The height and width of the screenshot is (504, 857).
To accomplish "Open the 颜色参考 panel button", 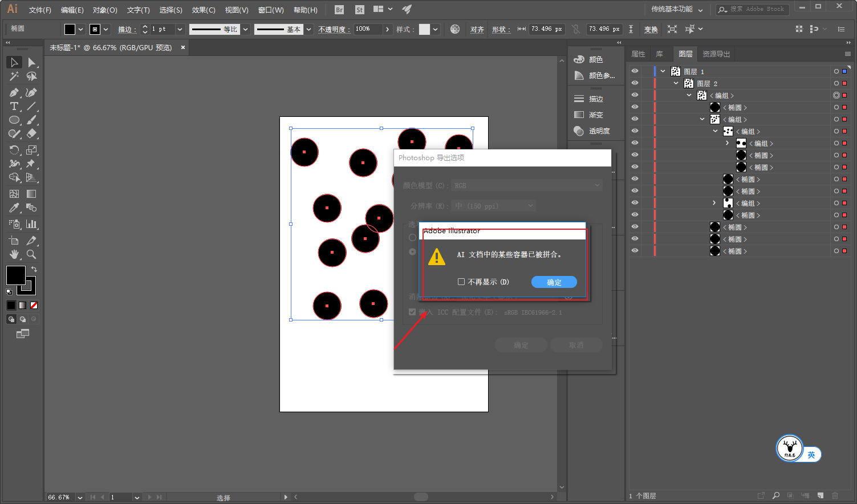I will point(595,75).
